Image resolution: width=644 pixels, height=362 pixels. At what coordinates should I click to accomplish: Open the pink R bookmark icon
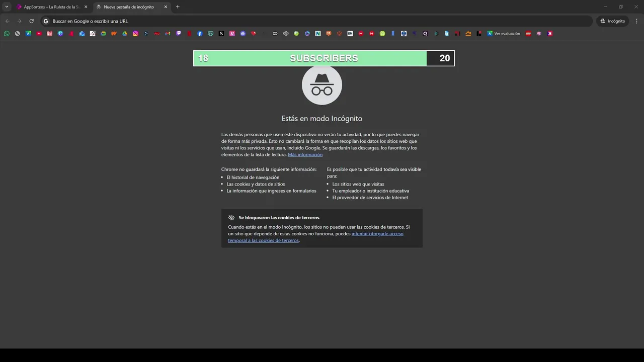pyautogui.click(x=232, y=34)
